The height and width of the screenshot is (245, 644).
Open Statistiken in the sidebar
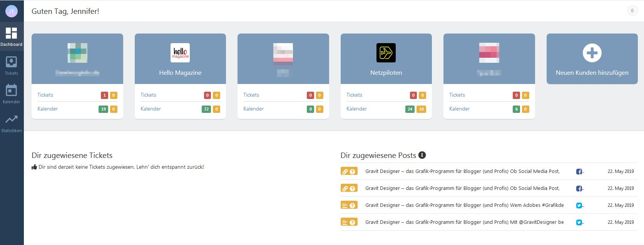tap(11, 123)
